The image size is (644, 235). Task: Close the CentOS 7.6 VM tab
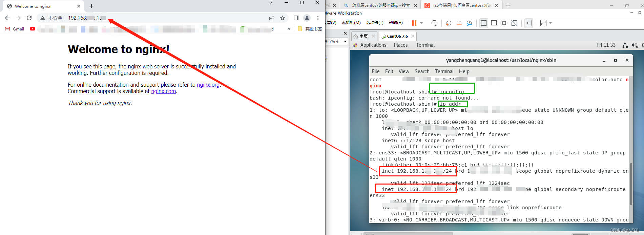tap(413, 36)
